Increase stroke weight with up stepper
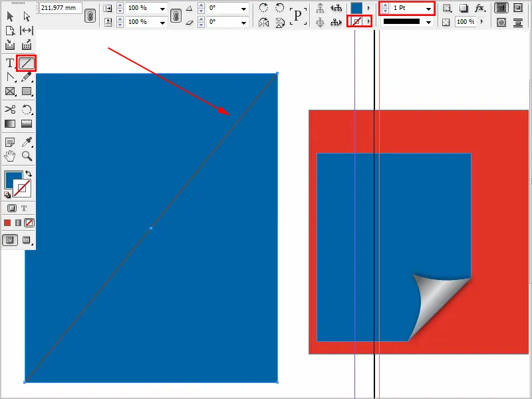This screenshot has width=532, height=399. point(385,5)
